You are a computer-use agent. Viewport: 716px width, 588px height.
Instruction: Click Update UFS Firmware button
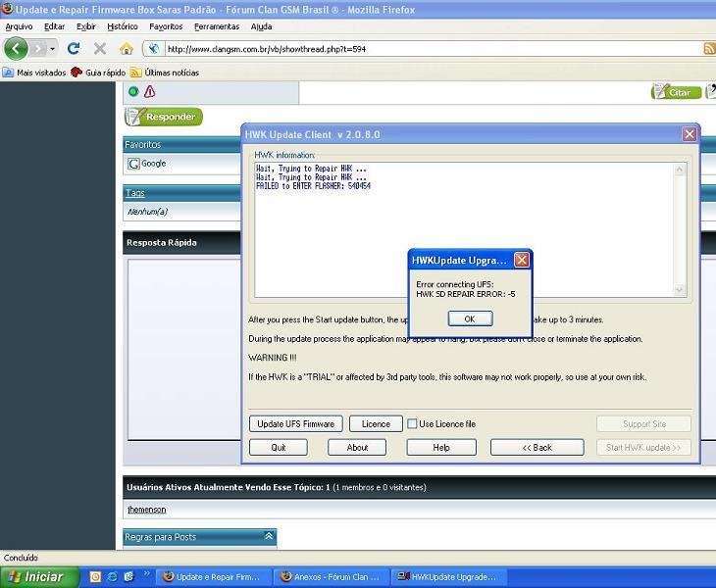[x=296, y=423]
